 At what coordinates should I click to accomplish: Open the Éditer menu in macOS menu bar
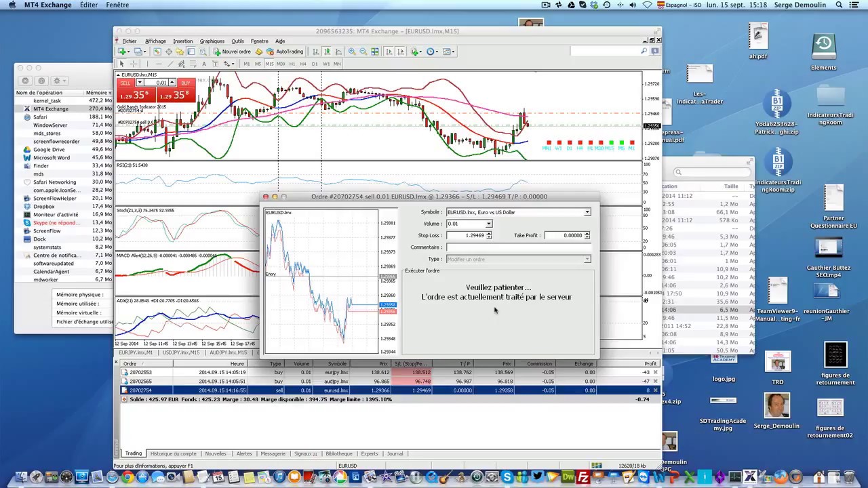click(88, 5)
